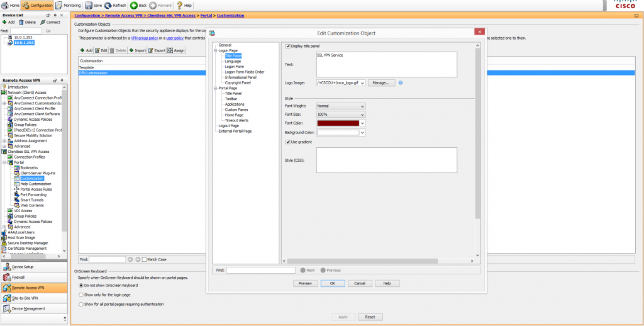Image resolution: width=644 pixels, height=326 pixels.
Task: Open the Firewall section
Action: (x=34, y=277)
